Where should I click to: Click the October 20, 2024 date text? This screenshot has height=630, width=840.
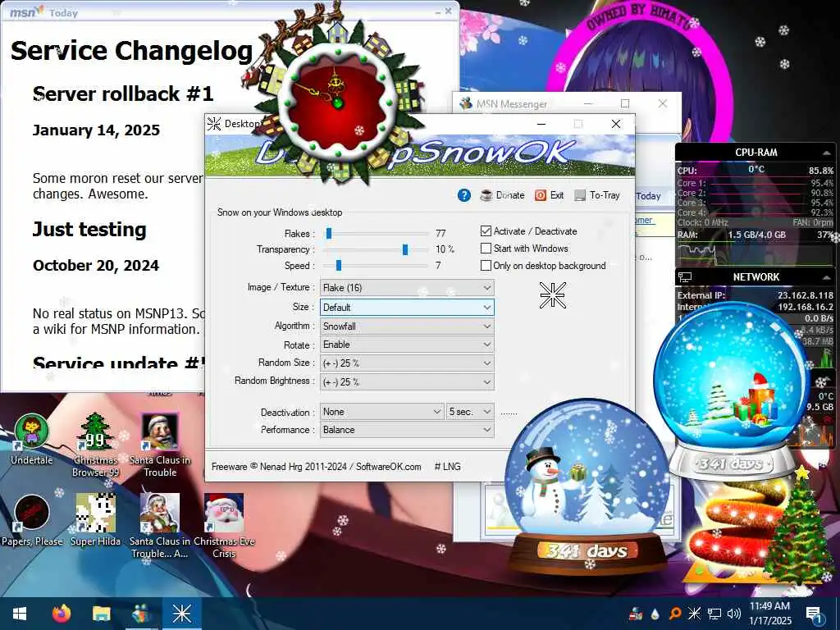tap(96, 266)
